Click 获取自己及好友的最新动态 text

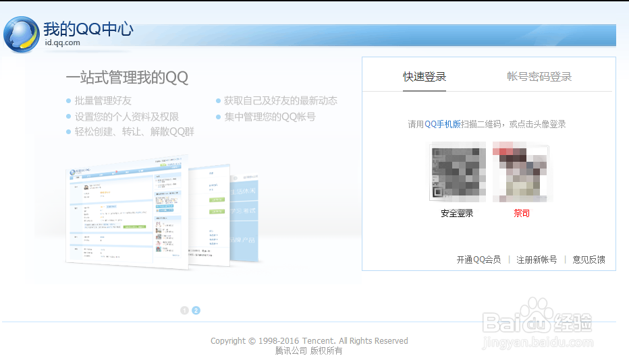coord(280,100)
